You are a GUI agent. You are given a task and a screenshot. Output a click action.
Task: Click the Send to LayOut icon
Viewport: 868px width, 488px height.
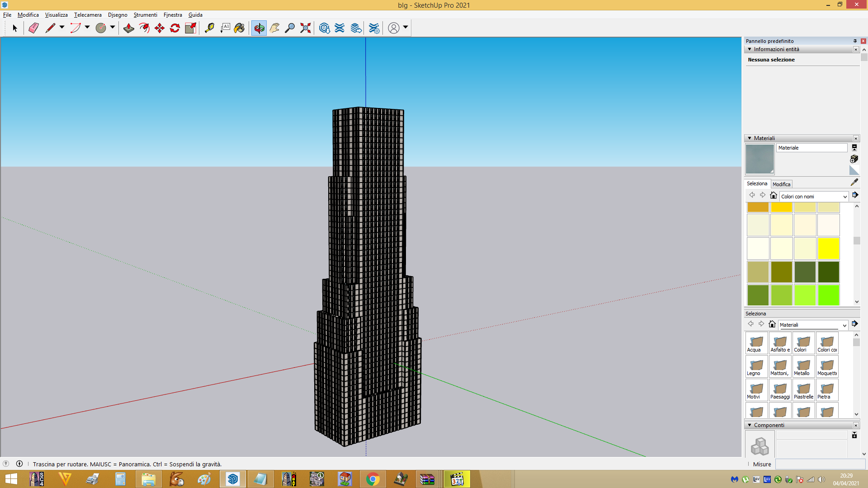pos(356,28)
